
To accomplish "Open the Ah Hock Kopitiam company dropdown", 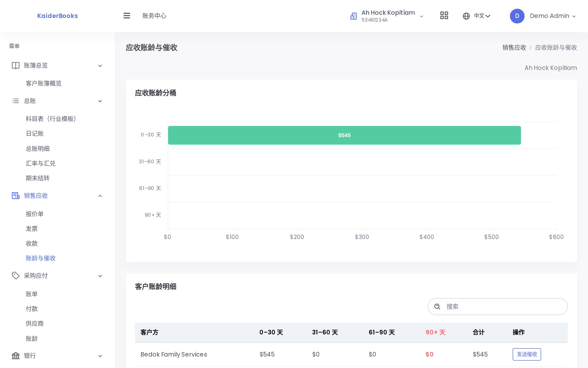I will click(387, 16).
